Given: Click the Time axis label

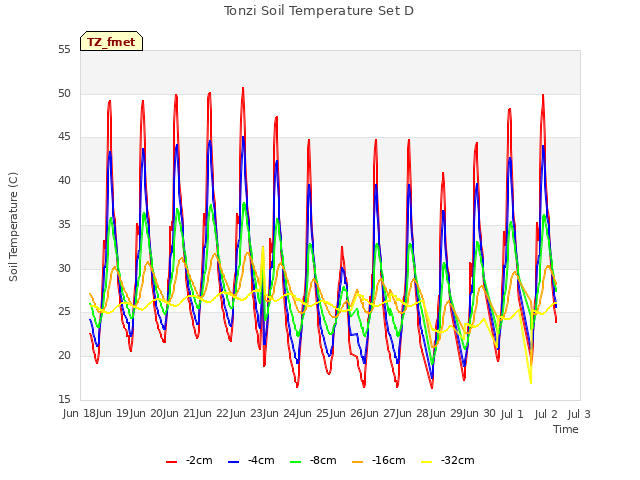Looking at the screenshot, I should click(566, 429).
